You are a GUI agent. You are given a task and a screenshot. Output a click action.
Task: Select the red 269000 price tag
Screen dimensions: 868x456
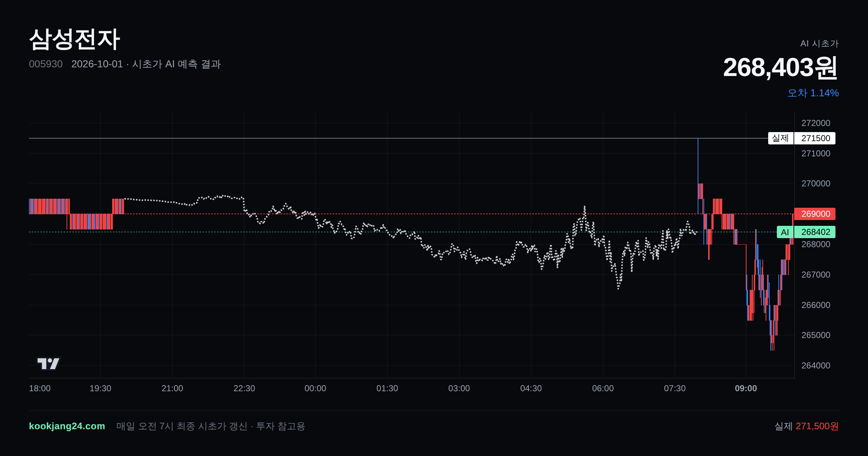coord(815,214)
